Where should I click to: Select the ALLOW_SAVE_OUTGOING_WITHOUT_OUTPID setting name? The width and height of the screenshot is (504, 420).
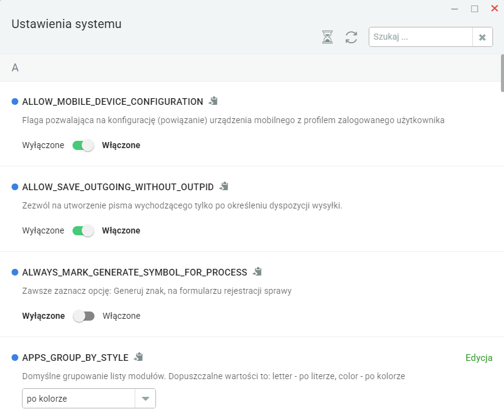pos(118,187)
